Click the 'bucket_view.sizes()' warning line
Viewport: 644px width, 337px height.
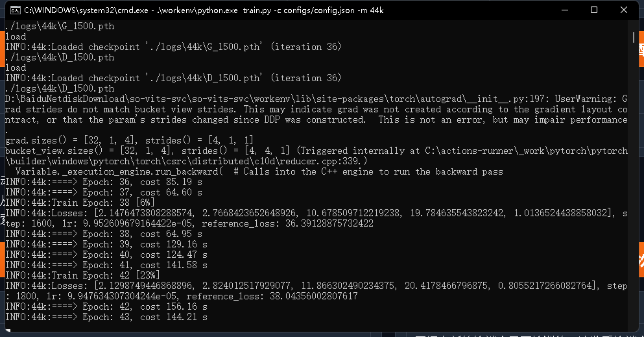pyautogui.click(x=316, y=151)
